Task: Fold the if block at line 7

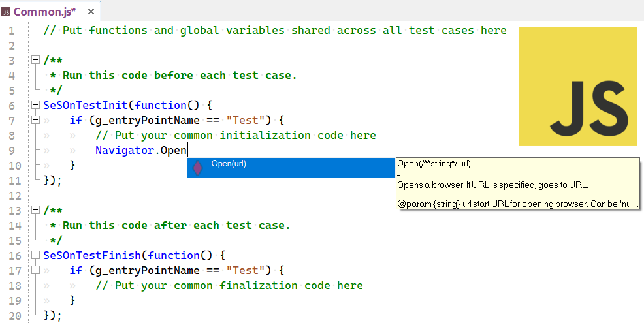Action: pyautogui.click(x=35, y=120)
